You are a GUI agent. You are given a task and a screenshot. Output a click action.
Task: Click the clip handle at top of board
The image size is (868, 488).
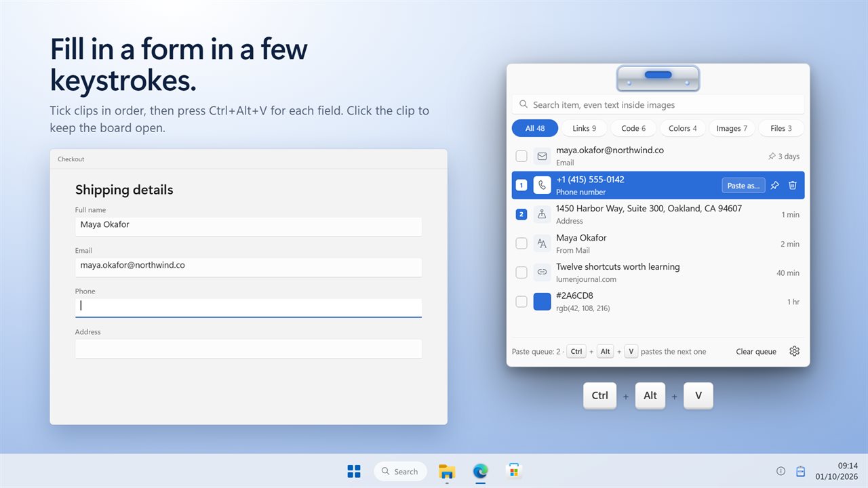[658, 79]
